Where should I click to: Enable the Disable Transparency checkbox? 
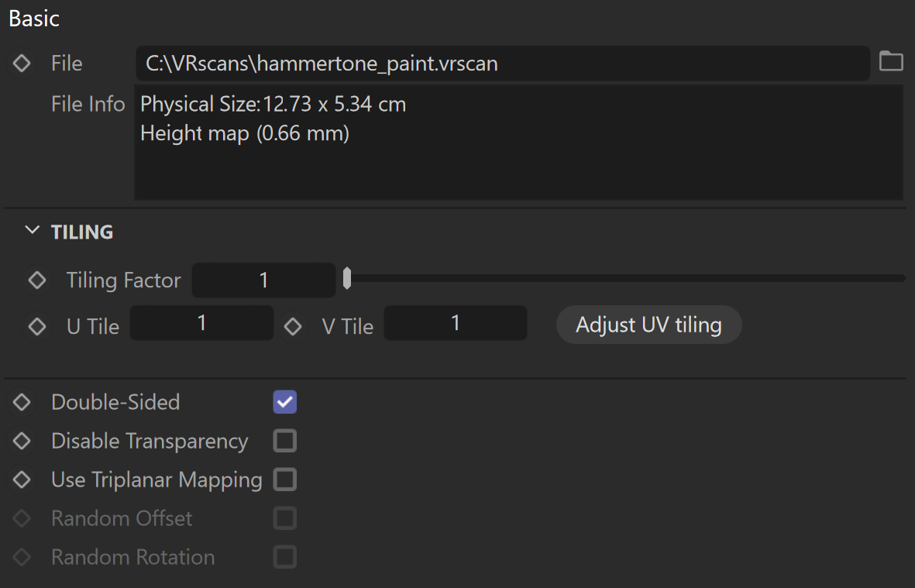pyautogui.click(x=285, y=441)
